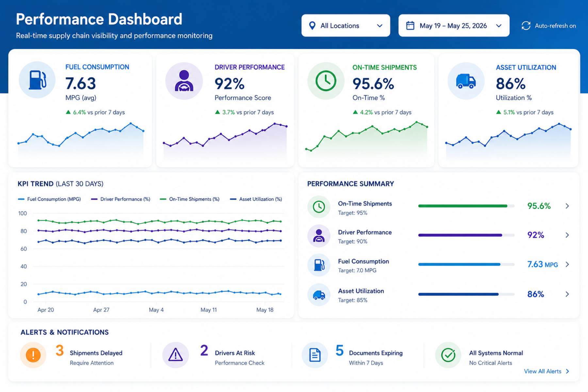
Task: Click the Driver Performance sparkline chart
Action: pyautogui.click(x=225, y=140)
